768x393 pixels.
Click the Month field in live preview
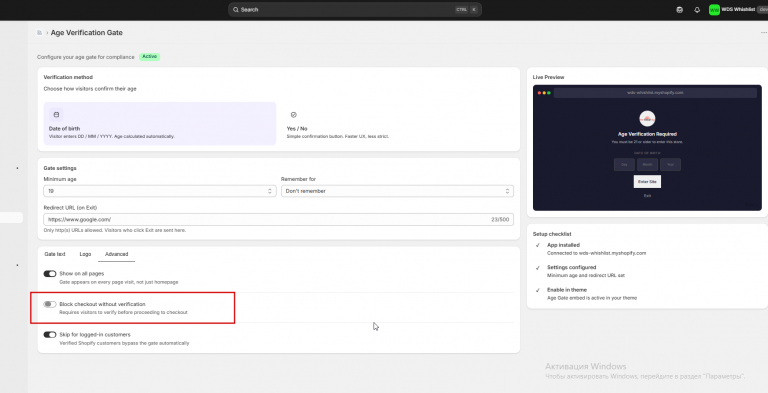[x=647, y=165]
